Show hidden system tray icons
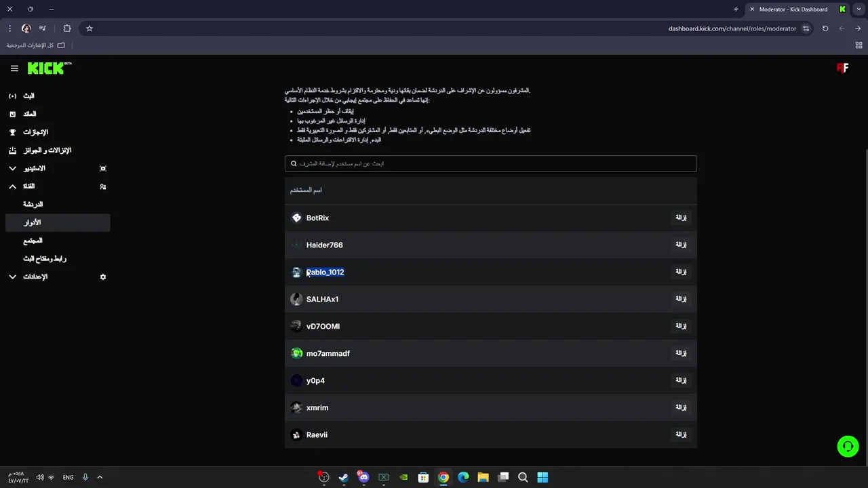 click(100, 477)
